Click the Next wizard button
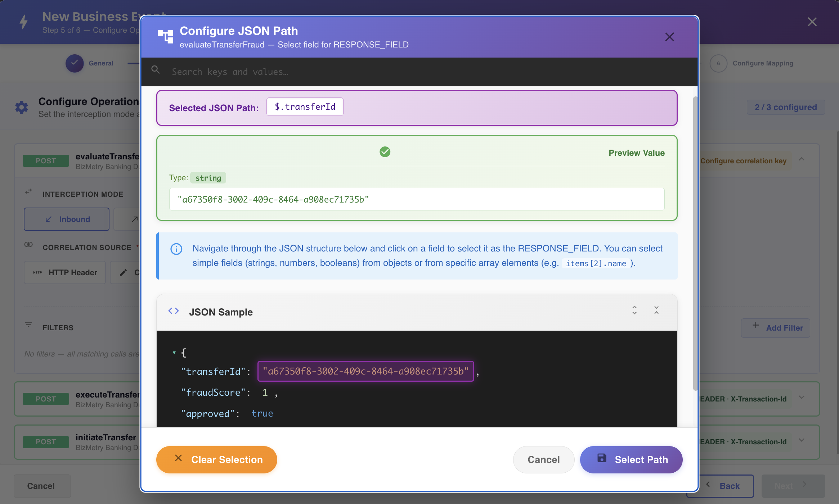This screenshot has height=504, width=839. (793, 486)
